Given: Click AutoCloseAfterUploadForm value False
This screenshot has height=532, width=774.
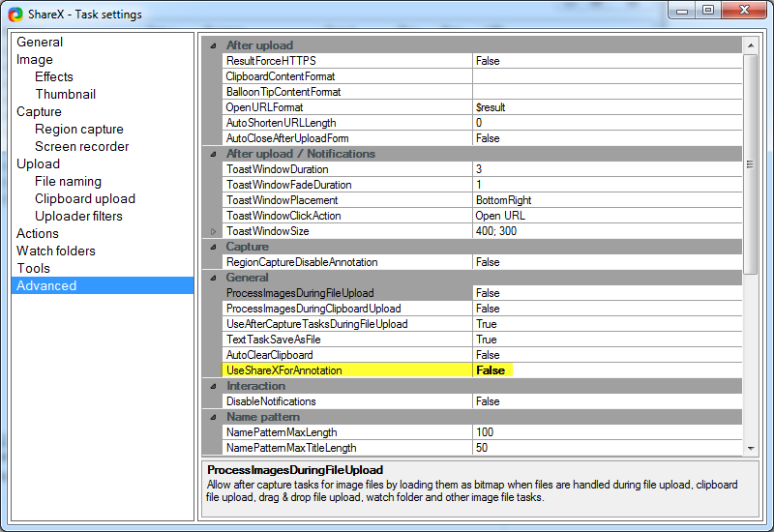Looking at the screenshot, I should pyautogui.click(x=608, y=138).
